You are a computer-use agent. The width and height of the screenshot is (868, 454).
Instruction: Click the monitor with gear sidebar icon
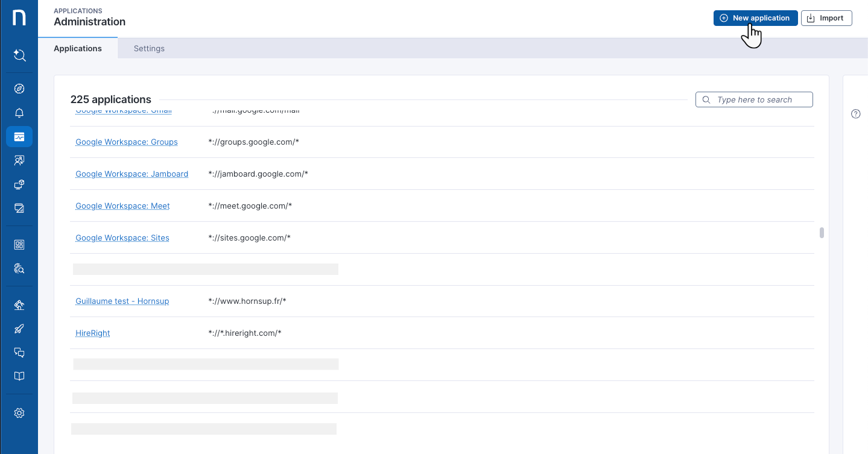pyautogui.click(x=19, y=184)
